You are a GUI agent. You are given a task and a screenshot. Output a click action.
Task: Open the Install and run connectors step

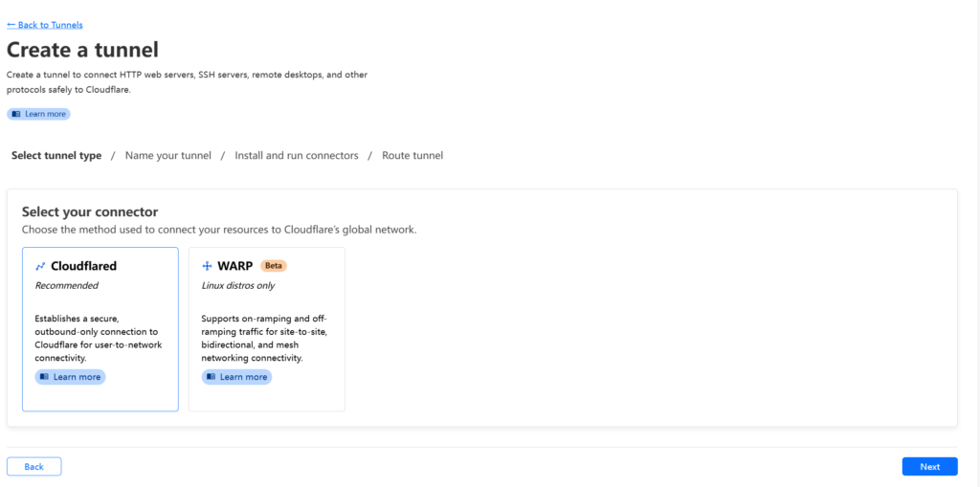pos(297,156)
